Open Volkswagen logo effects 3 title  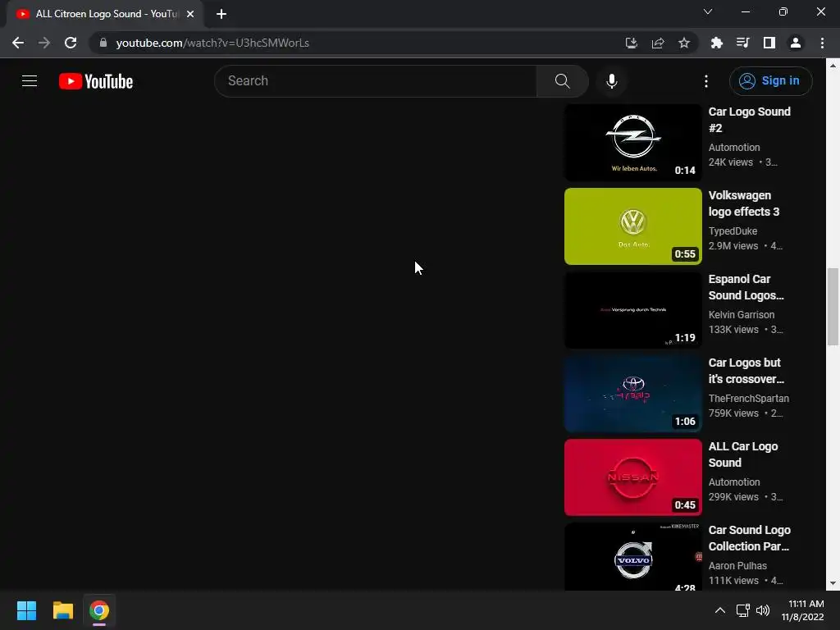tap(743, 203)
